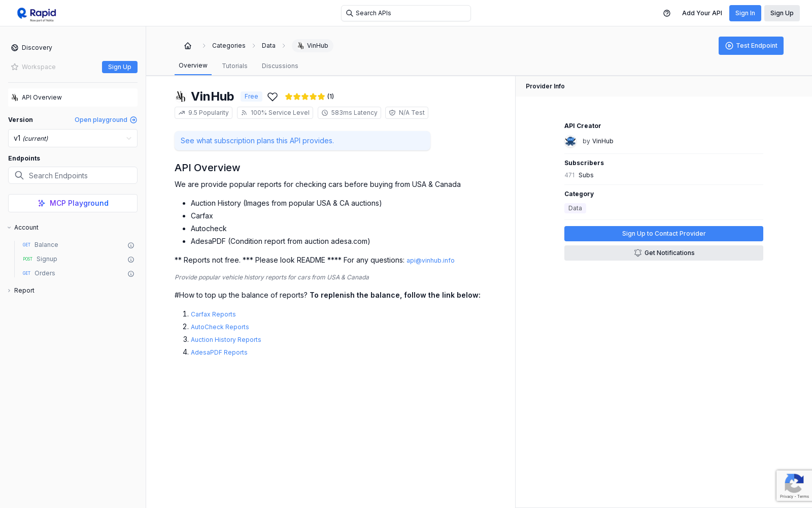The width and height of the screenshot is (812, 508).
Task: Open the help question mark icon
Action: (x=667, y=13)
